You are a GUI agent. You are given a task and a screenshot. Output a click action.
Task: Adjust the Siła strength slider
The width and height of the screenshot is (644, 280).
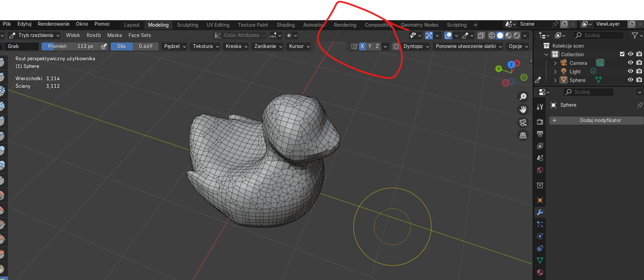[134, 46]
